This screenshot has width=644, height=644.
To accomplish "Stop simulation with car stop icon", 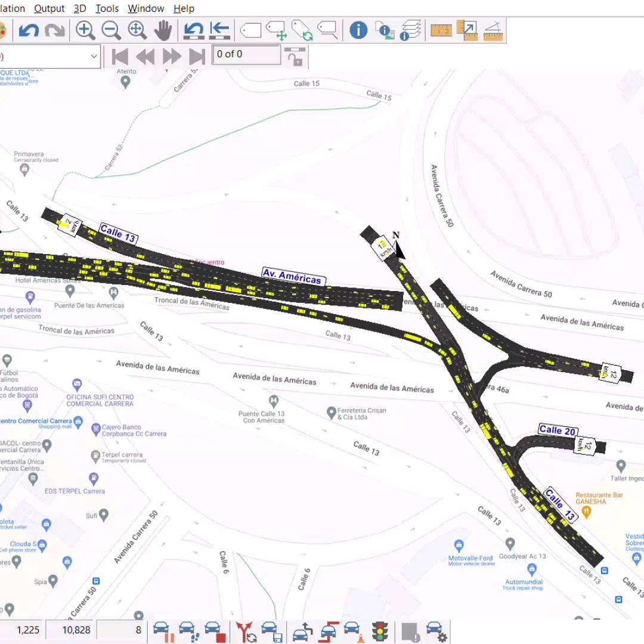I will pyautogui.click(x=214, y=631).
